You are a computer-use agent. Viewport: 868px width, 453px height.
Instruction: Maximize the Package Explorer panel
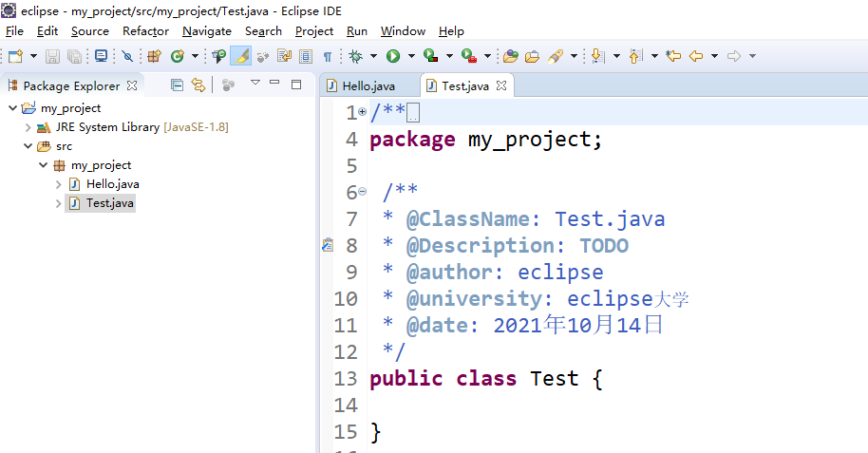click(296, 85)
